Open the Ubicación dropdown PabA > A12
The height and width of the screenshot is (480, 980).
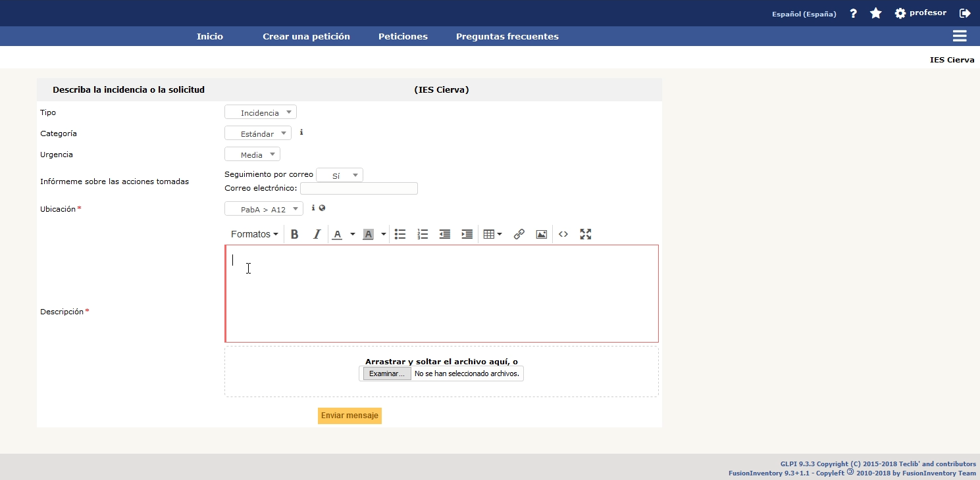(x=264, y=209)
